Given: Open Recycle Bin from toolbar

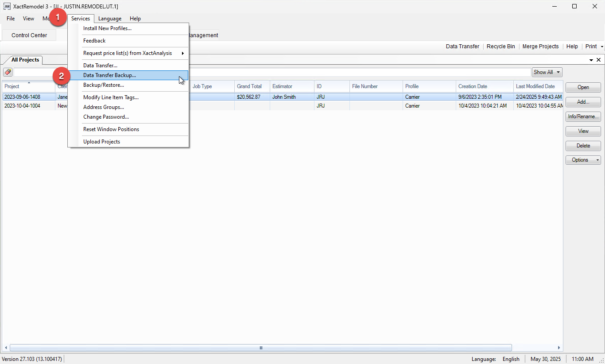Looking at the screenshot, I should 501,46.
